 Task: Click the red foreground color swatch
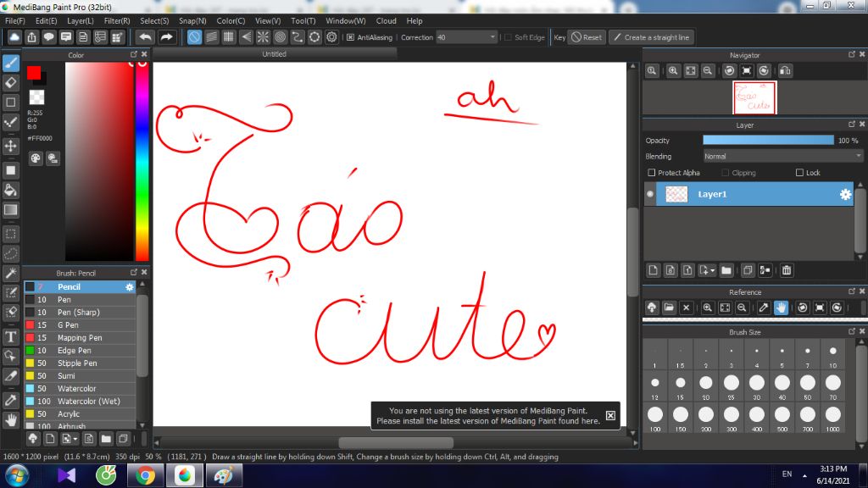click(33, 73)
